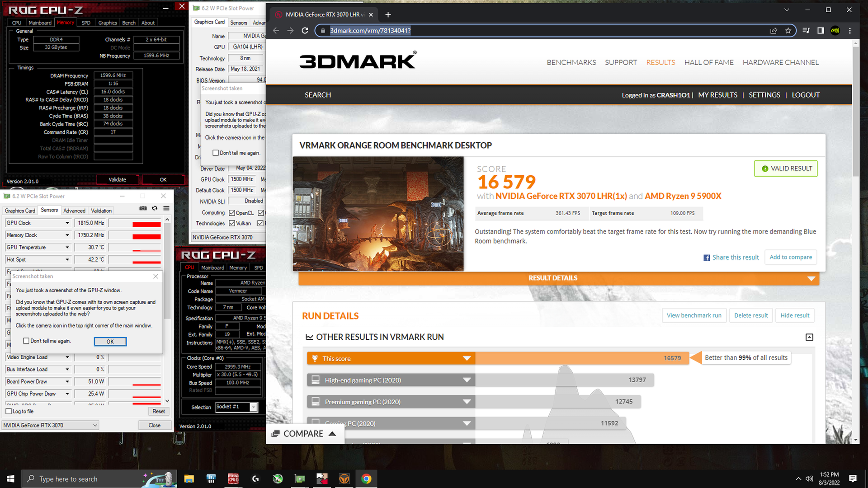Open File Explorer from taskbar

[189, 479]
